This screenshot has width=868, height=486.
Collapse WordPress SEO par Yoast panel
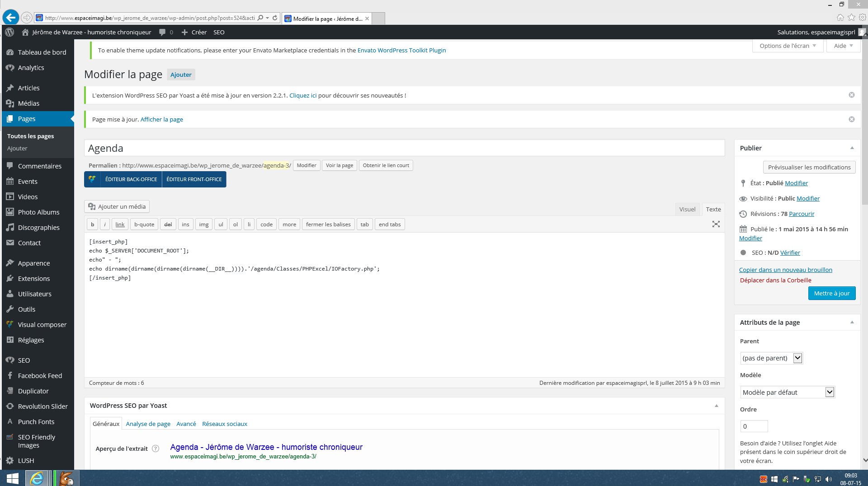pos(716,406)
